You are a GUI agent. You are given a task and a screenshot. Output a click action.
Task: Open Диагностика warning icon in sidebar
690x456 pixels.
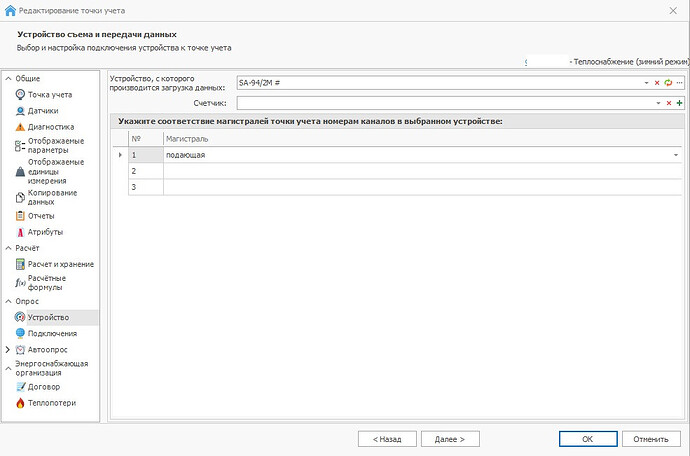coord(21,128)
